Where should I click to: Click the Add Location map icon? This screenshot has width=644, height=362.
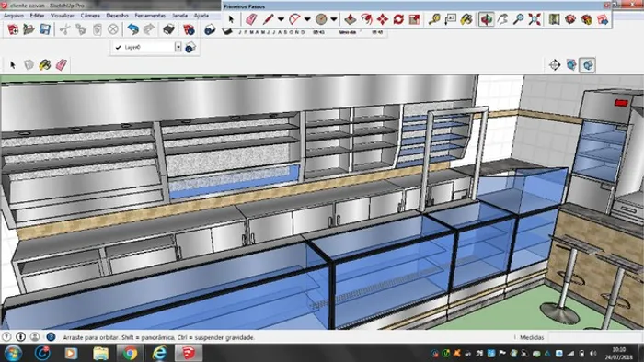(x=555, y=19)
